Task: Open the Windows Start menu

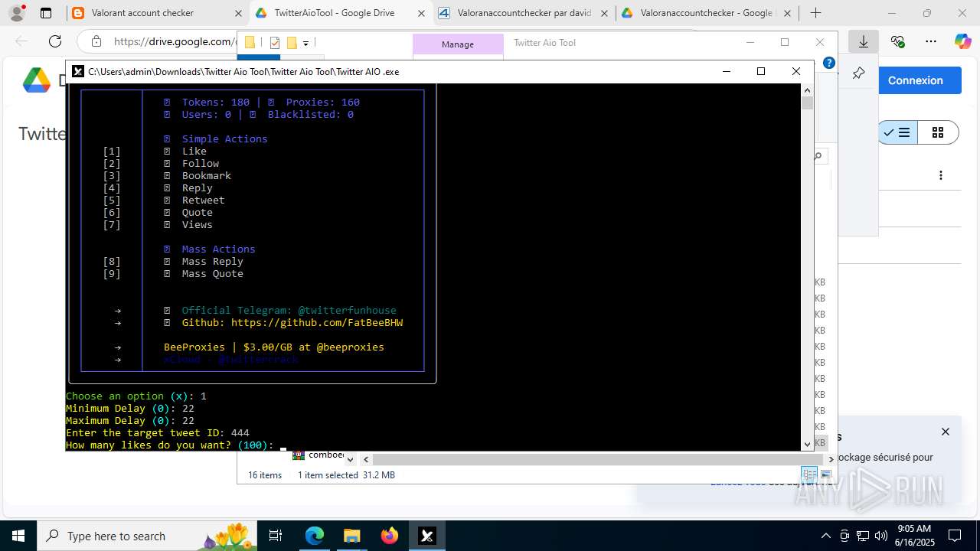Action: click(18, 536)
